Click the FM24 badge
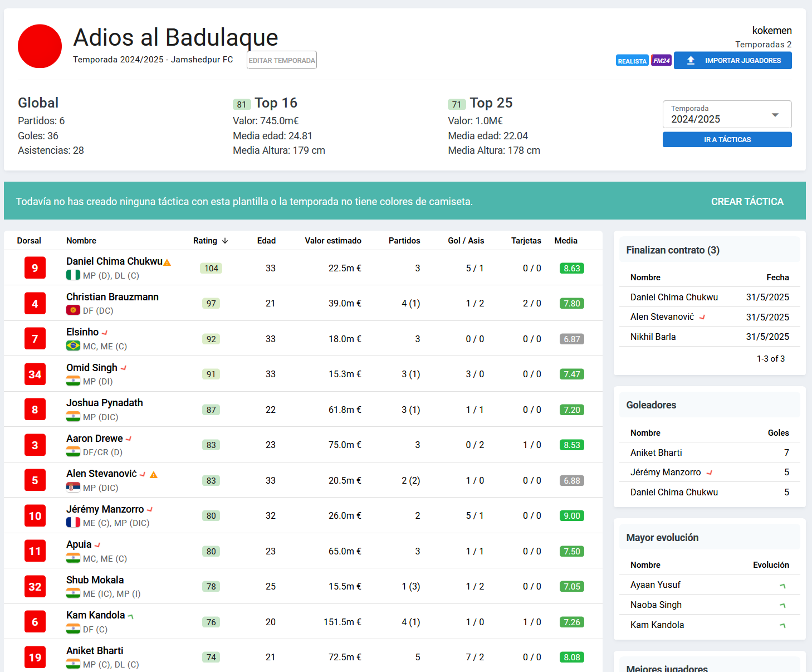 point(662,61)
